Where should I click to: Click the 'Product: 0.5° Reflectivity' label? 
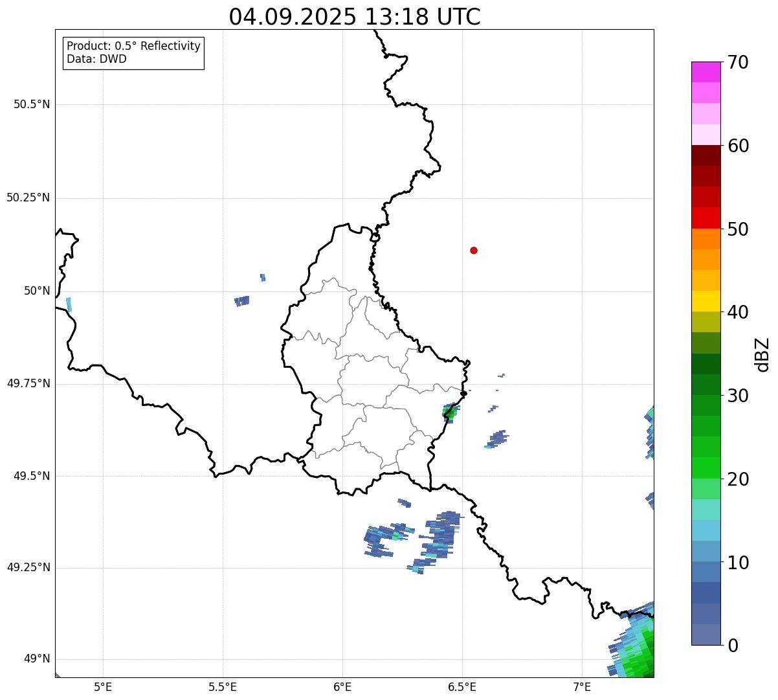pyautogui.click(x=133, y=47)
